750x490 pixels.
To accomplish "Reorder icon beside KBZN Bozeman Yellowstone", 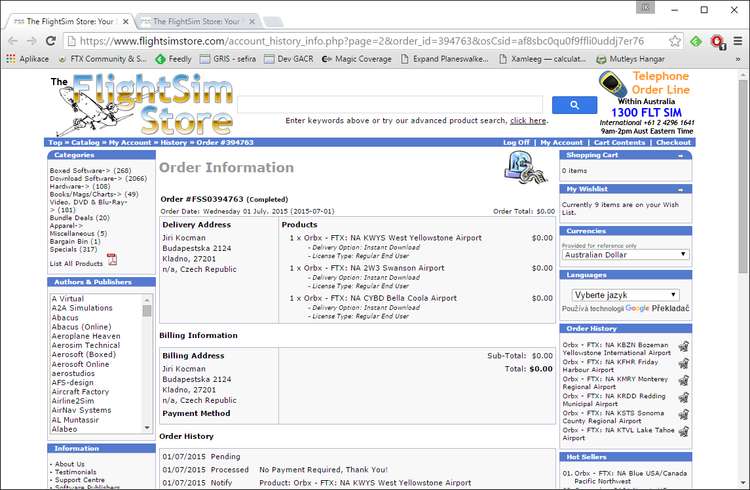I will [x=684, y=346].
